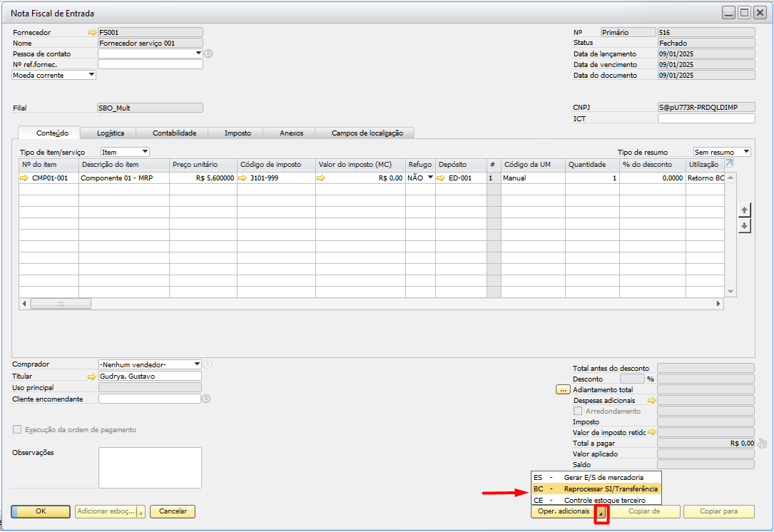Click Descrição do item column header
Viewport: 774px width, 532px height.
[x=124, y=164]
